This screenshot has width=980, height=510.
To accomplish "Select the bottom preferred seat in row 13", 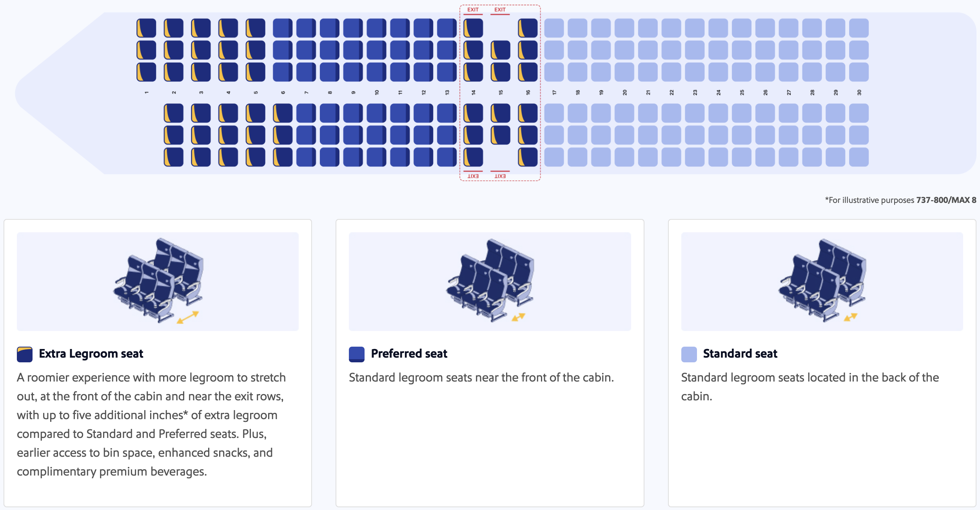I will click(x=447, y=157).
